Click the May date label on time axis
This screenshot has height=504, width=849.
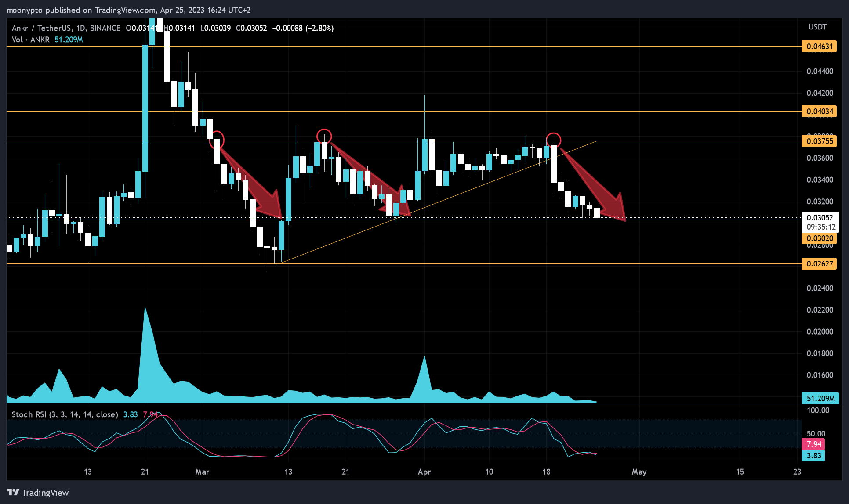pyautogui.click(x=639, y=472)
